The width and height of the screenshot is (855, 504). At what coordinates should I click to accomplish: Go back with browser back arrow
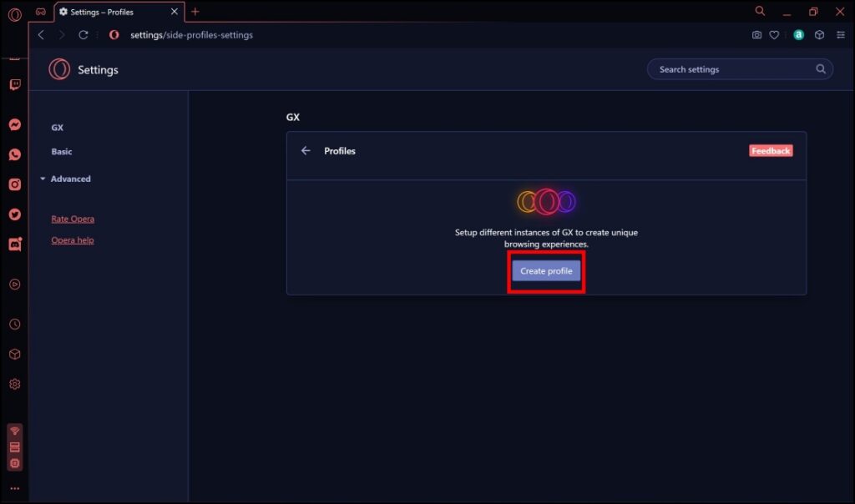pos(41,35)
